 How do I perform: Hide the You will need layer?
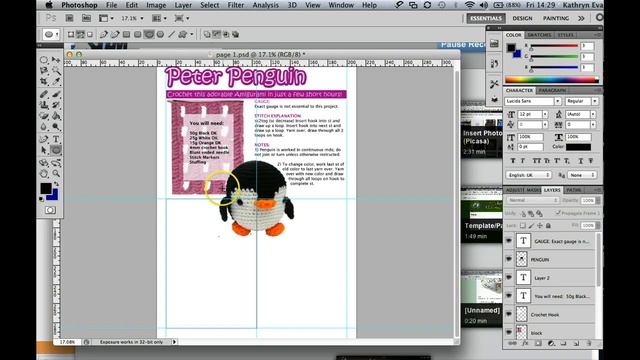[x=509, y=296]
